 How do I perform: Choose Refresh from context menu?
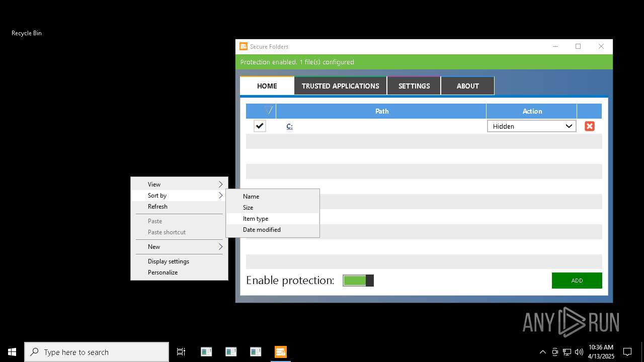click(x=179, y=207)
